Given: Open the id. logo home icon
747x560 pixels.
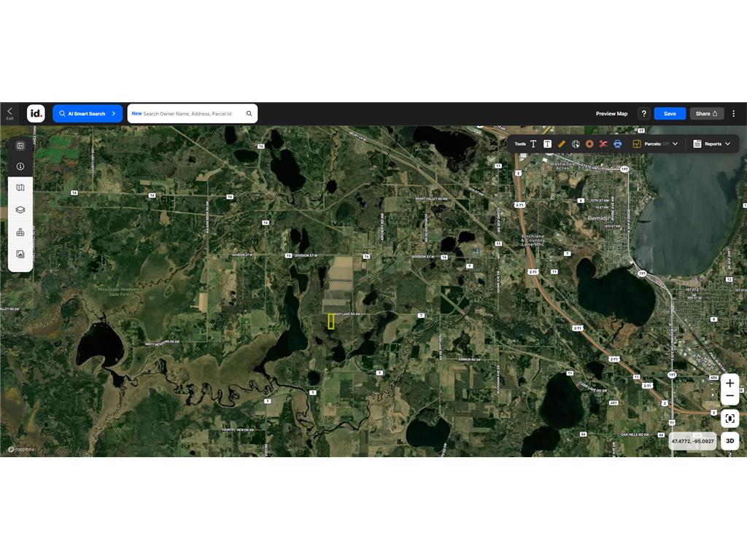Looking at the screenshot, I should click(36, 113).
